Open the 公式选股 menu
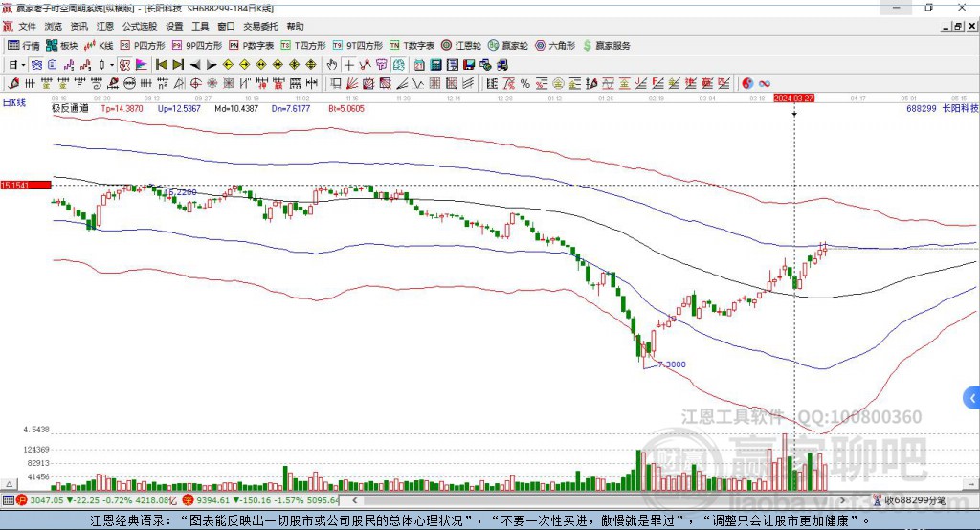 [140, 26]
